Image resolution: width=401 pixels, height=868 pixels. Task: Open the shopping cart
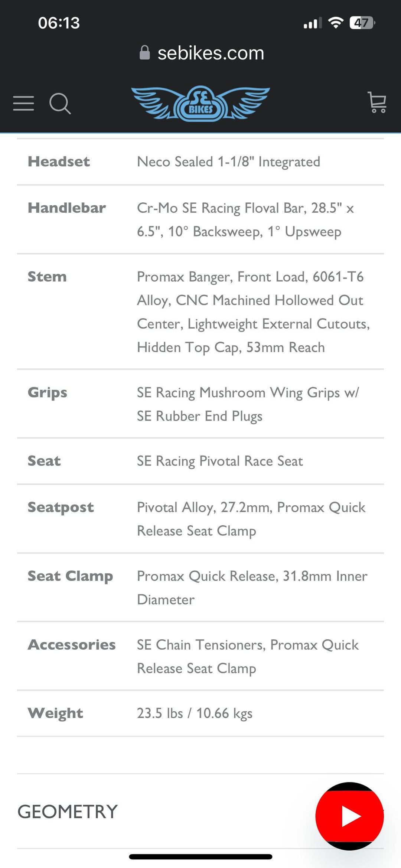point(377,102)
